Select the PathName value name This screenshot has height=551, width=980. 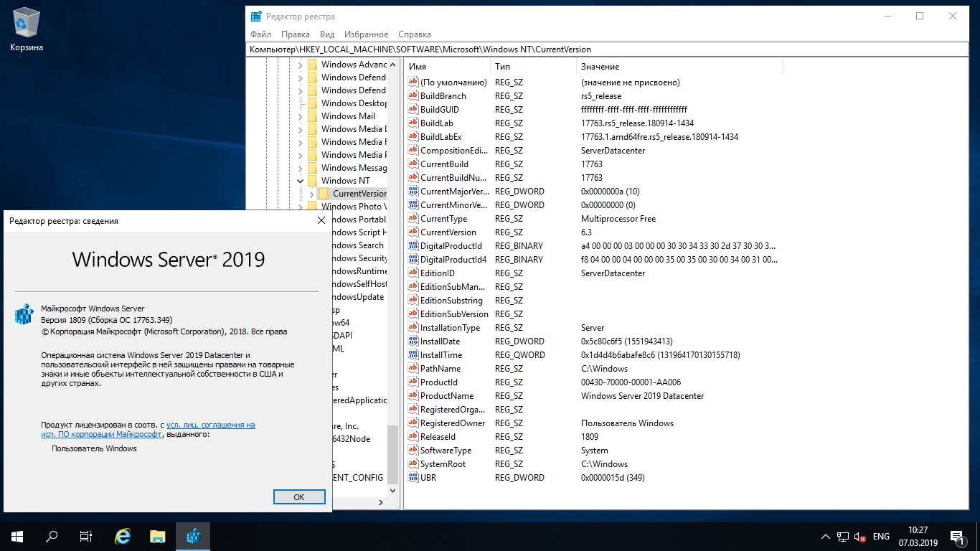point(440,369)
